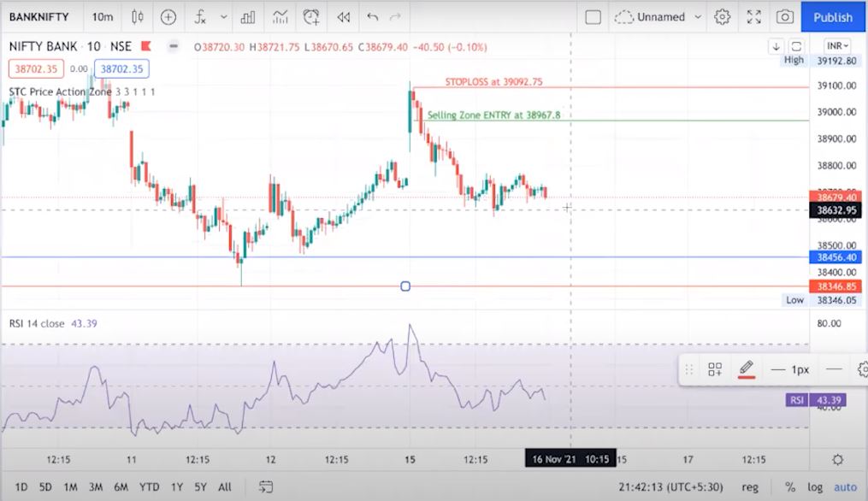Screen dimensions: 868x501
Task: Select the 1M date range tab
Action: (70, 486)
